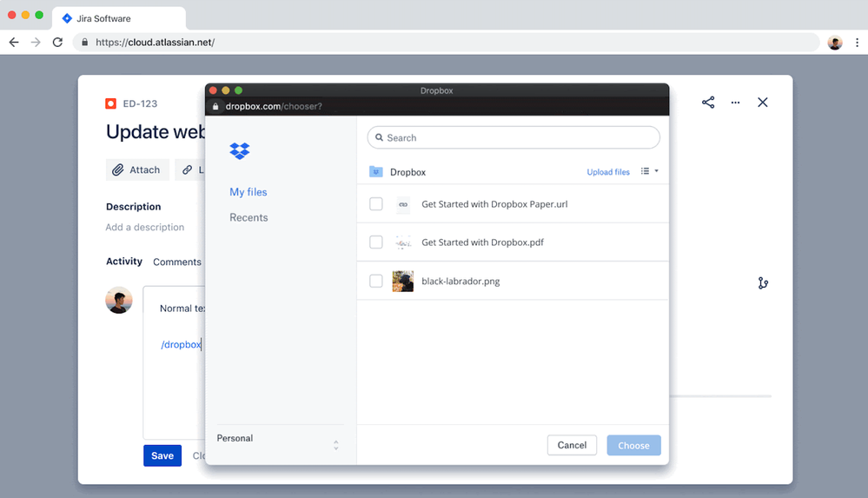The image size is (868, 498).
Task: Open the list view options dropdown
Action: pyautogui.click(x=649, y=171)
